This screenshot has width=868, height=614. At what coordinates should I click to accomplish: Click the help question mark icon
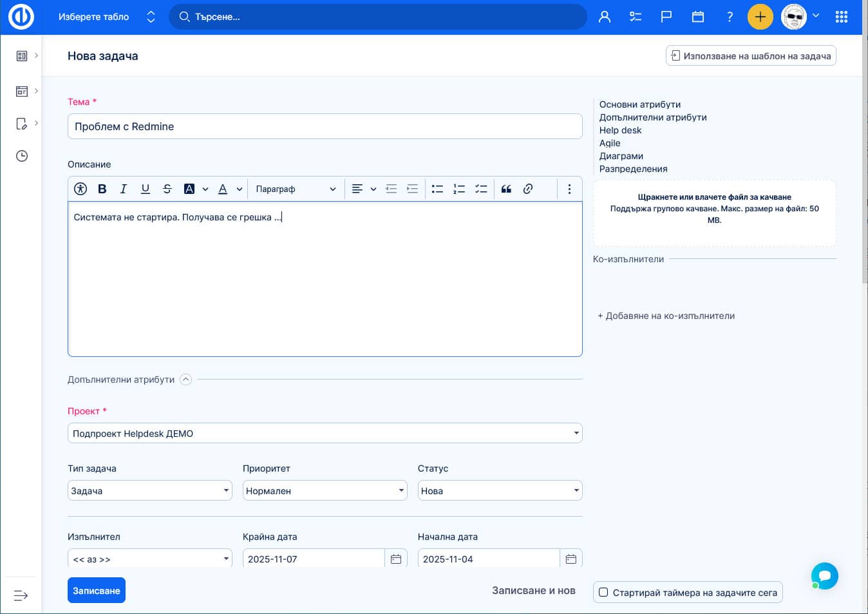click(730, 17)
